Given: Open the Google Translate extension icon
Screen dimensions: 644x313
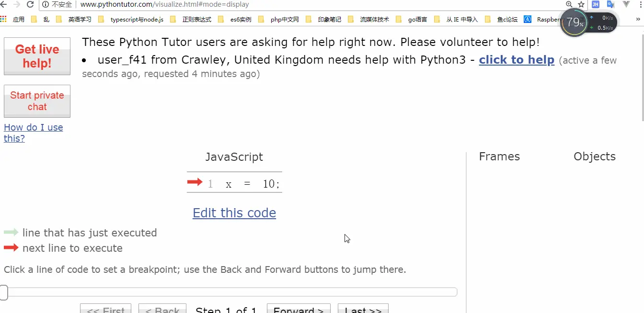Looking at the screenshot, I should pos(610,4).
